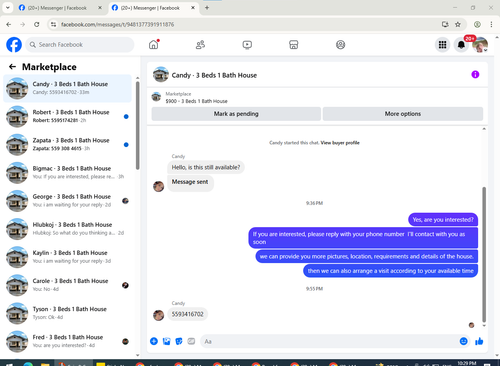Viewport: 500px width, 366px height.
Task: Open Fred conversation in chat list
Action: (x=67, y=341)
